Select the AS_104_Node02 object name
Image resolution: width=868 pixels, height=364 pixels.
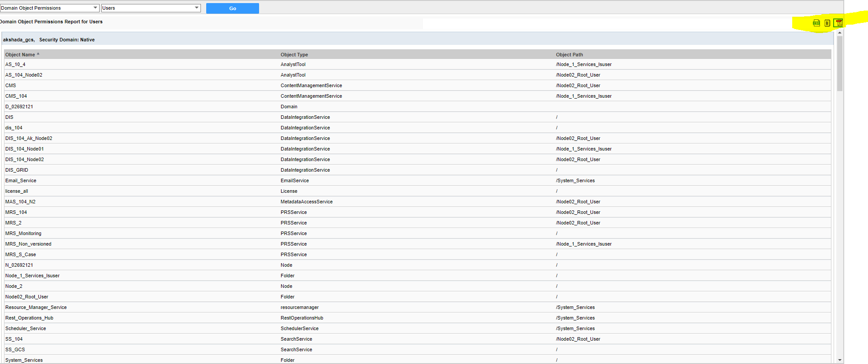point(24,75)
